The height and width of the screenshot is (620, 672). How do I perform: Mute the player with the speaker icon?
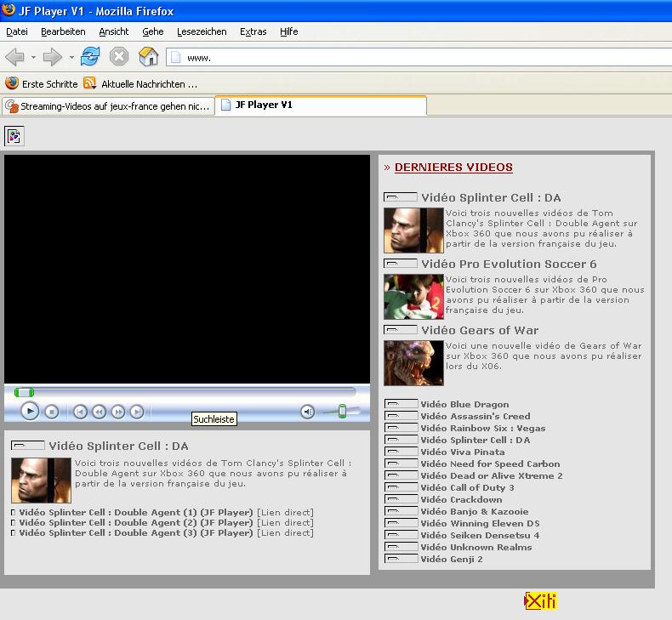(x=307, y=412)
